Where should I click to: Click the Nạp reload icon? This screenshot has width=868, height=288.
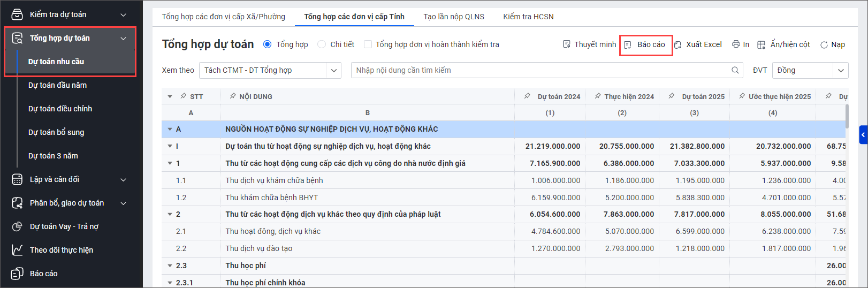[x=824, y=45]
